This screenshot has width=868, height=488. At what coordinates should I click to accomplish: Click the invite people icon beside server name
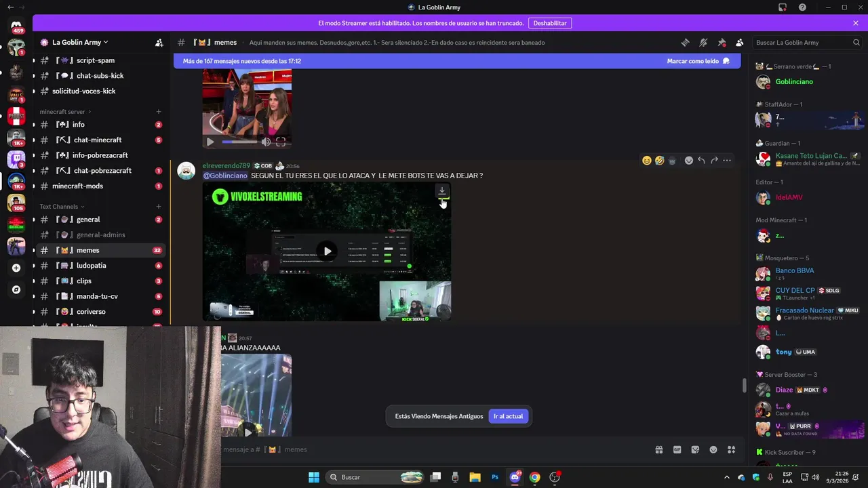pyautogui.click(x=159, y=42)
